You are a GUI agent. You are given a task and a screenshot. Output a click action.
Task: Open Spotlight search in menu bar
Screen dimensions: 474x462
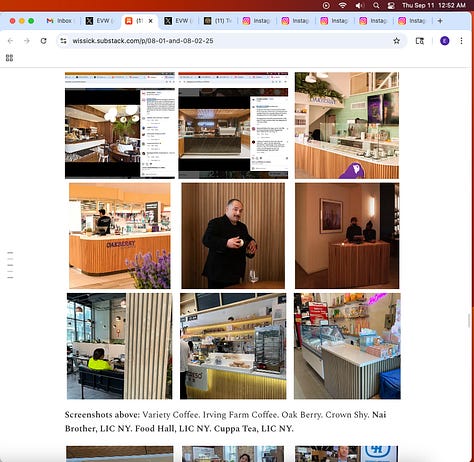tap(376, 5)
